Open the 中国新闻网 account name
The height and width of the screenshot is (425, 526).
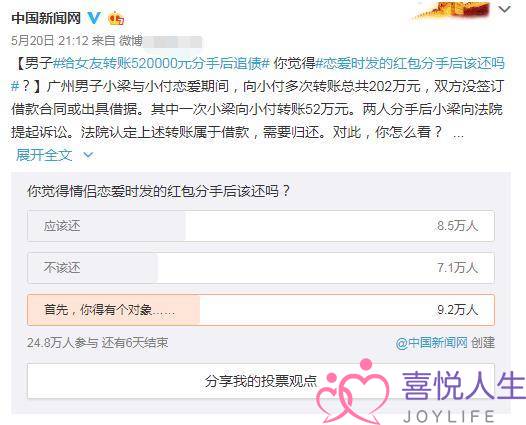pyautogui.click(x=46, y=18)
